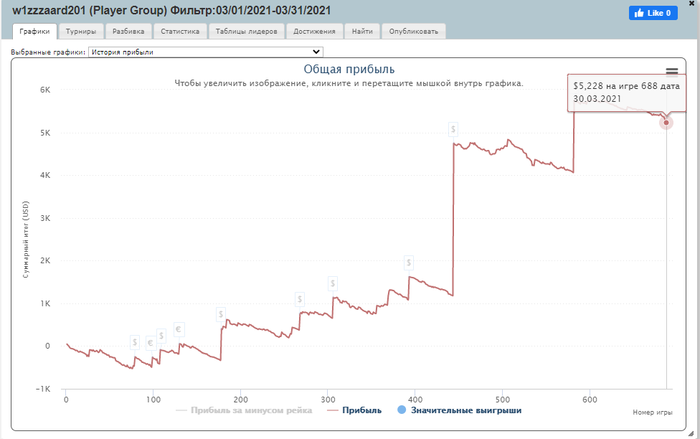Click the Facebook Like button
The image size is (700, 439).
[653, 13]
